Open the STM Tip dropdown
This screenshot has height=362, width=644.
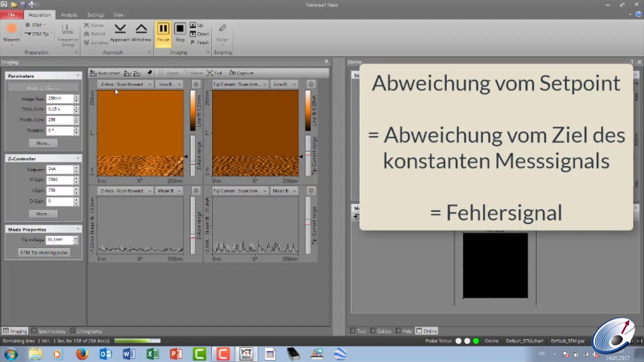[x=38, y=34]
